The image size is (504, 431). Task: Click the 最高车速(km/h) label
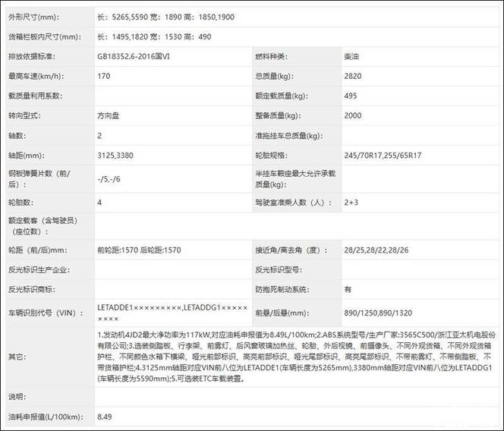coord(36,76)
